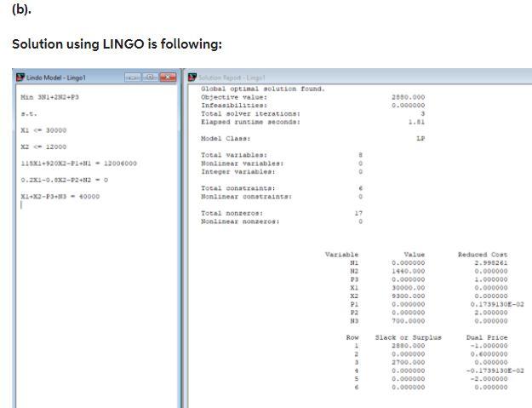The width and height of the screenshot is (532, 408).
Task: Click objective value 2880.000 in report header
Action: 409,97
